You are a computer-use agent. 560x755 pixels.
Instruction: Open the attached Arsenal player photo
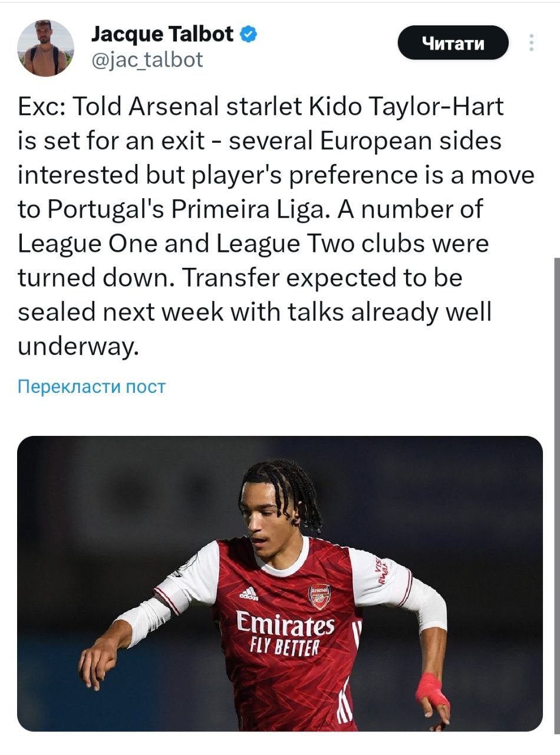[280, 583]
